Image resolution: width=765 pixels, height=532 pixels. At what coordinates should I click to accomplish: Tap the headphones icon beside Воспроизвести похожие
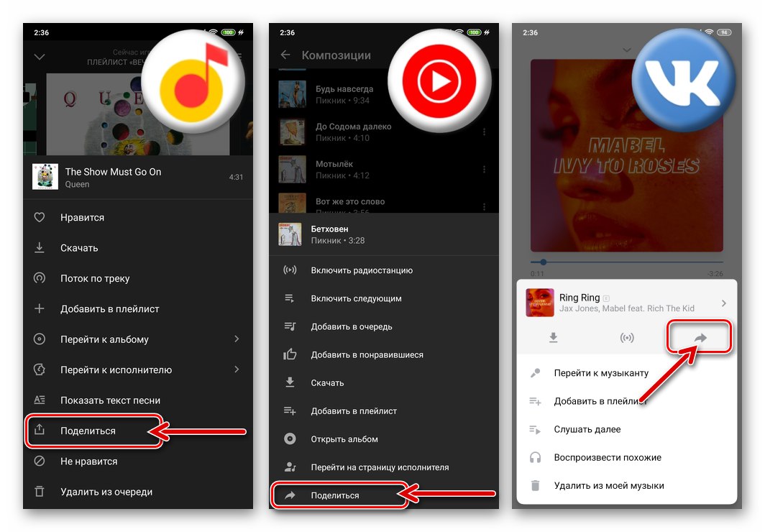535,457
